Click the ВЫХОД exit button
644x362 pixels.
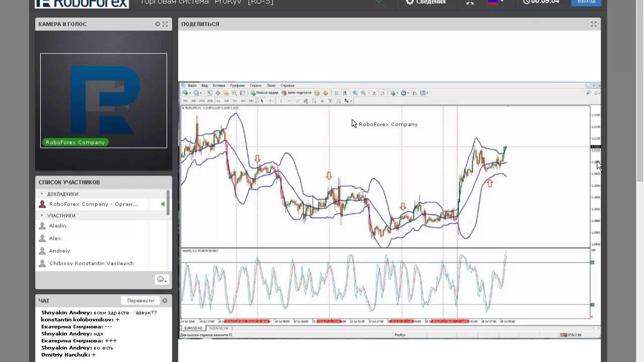tap(586, 2)
